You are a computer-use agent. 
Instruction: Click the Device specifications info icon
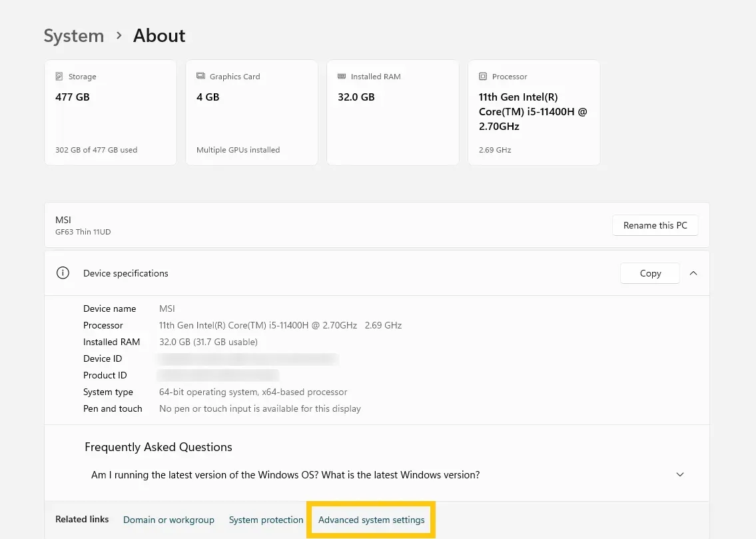pyautogui.click(x=63, y=273)
